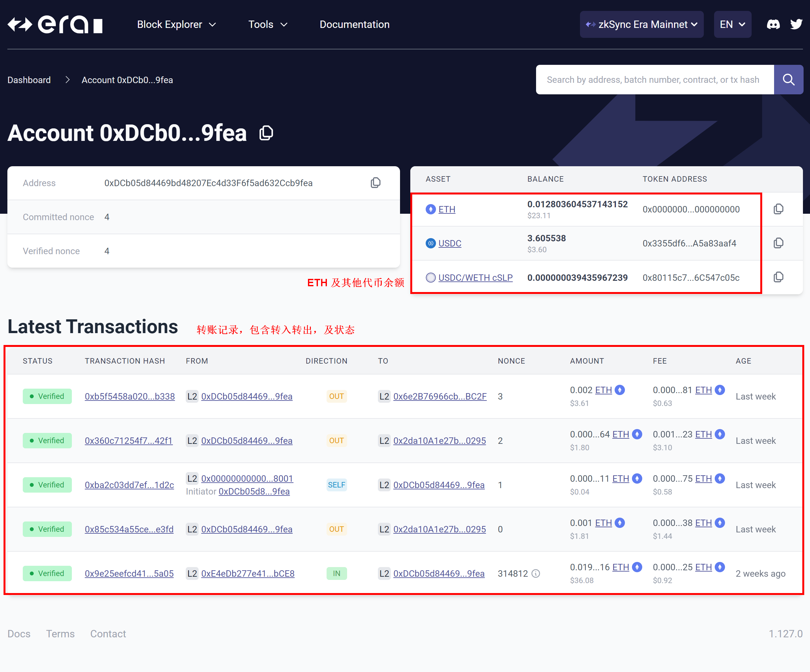Copy ETH token address icon
The width and height of the screenshot is (810, 672).
pos(778,209)
